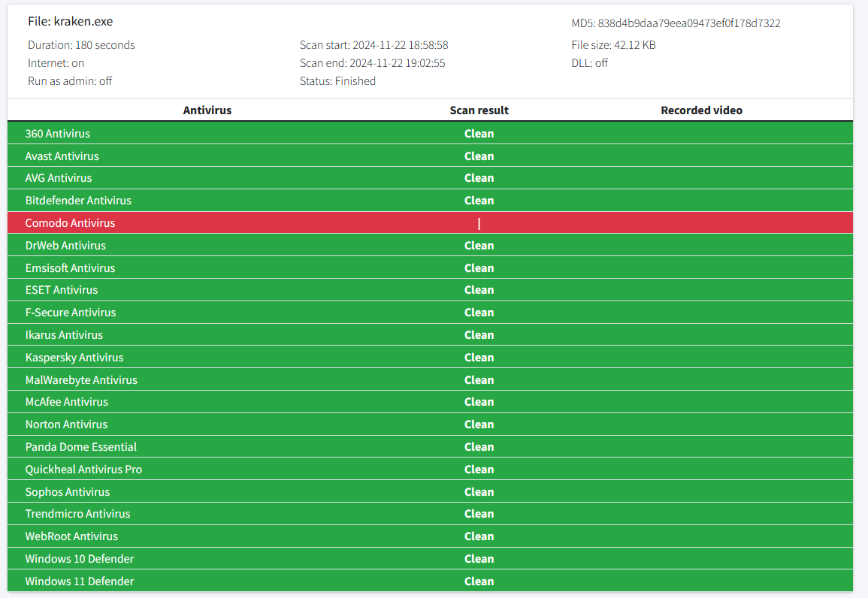Click the 'Recorded video' column header

701,110
